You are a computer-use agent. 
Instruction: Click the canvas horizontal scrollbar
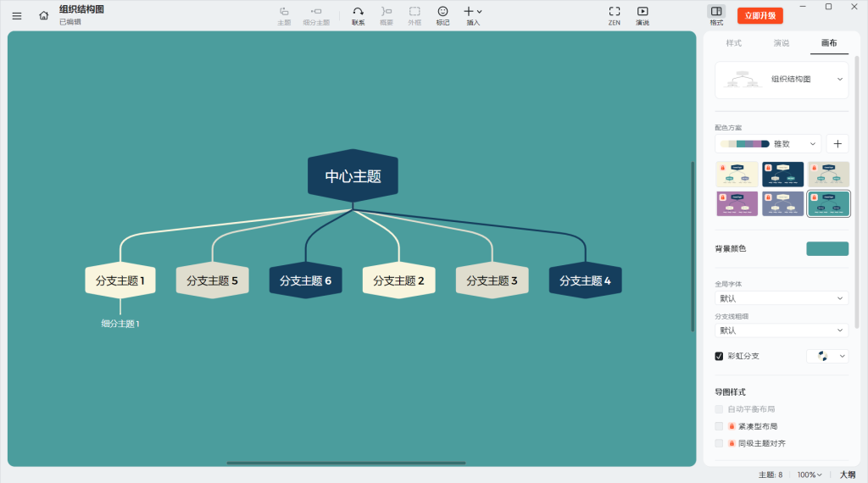346,463
